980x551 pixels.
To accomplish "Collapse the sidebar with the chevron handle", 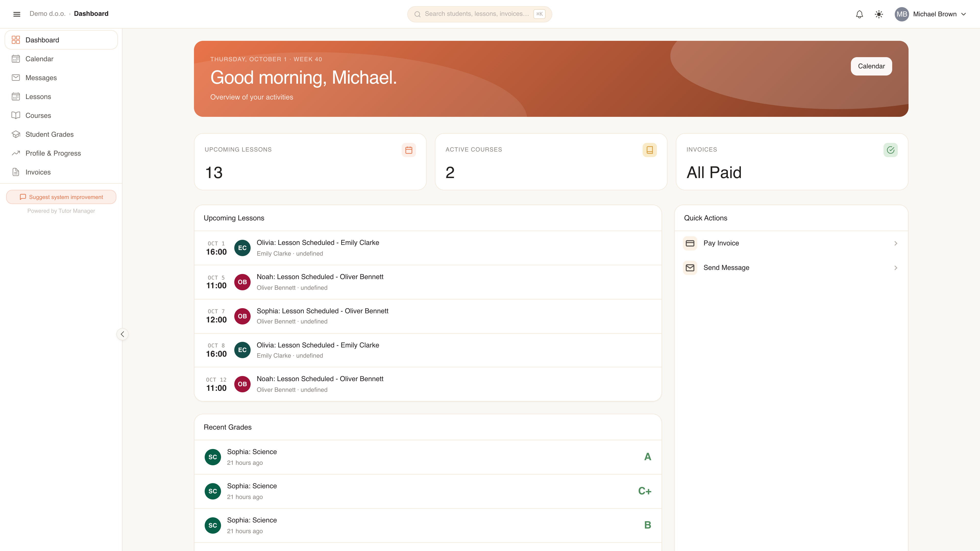I will pyautogui.click(x=122, y=334).
